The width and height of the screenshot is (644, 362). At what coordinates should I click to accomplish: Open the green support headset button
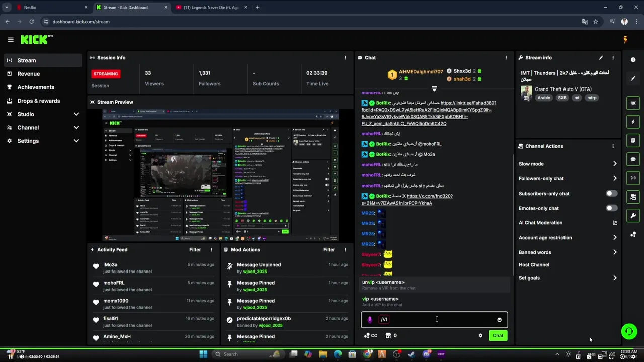pos(629,331)
